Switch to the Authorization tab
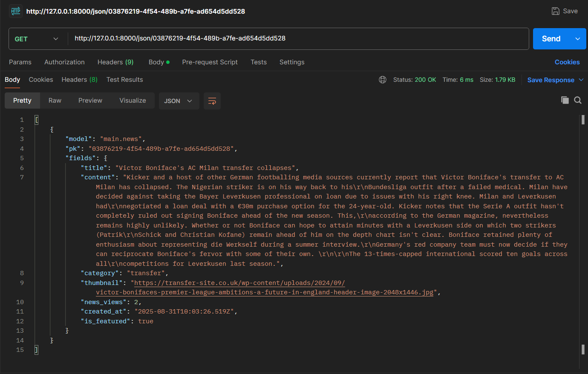This screenshot has width=588, height=374. [x=64, y=62]
